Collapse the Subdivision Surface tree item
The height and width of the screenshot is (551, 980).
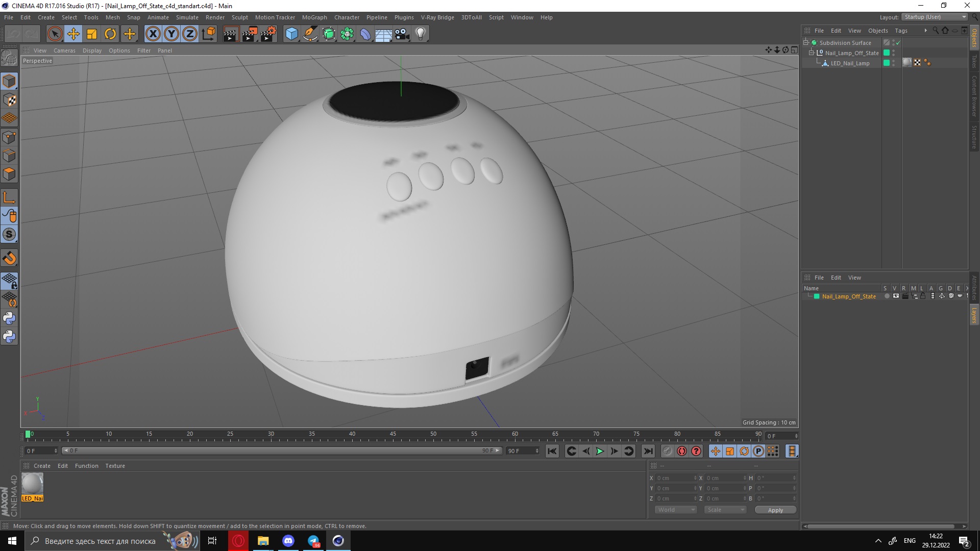tap(806, 42)
